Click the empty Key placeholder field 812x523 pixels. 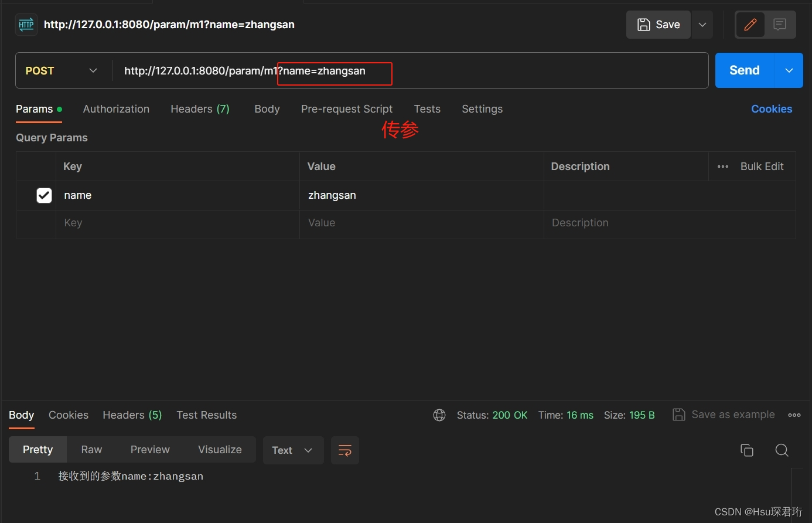click(178, 223)
